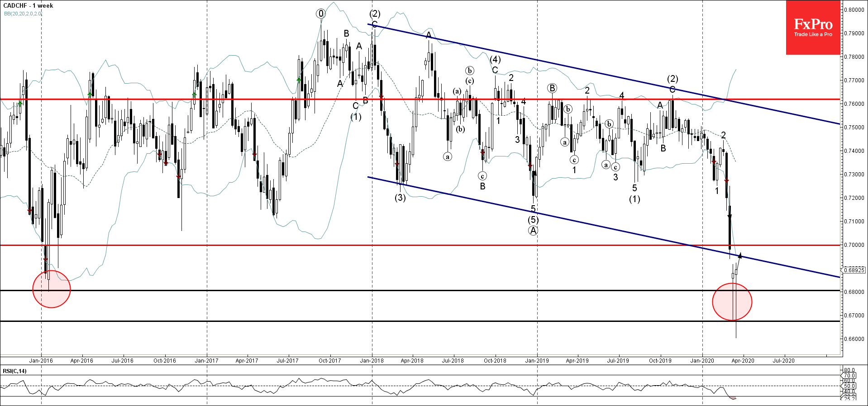
Task: Select the (4) wave label near Oct-2018
Action: 495,59
